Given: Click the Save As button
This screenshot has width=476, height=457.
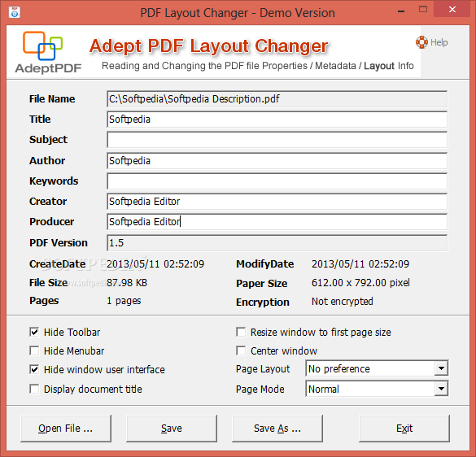Looking at the screenshot, I should (277, 429).
